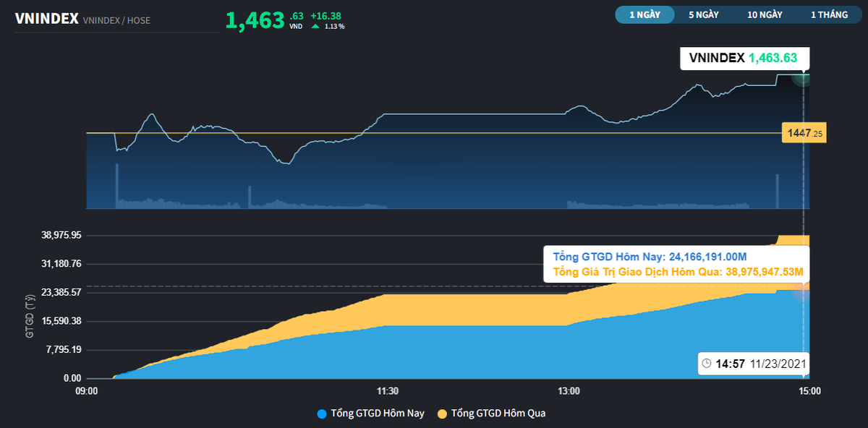Click the +16.38 change value

click(x=325, y=15)
